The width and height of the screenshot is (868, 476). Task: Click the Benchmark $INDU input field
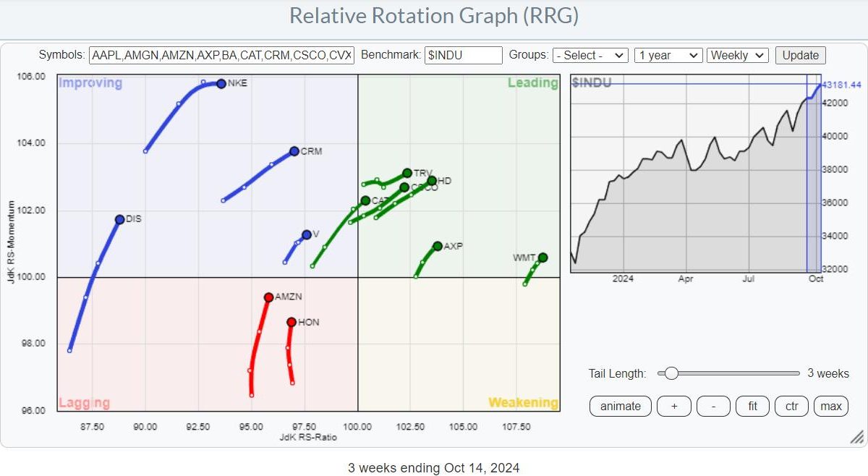463,55
